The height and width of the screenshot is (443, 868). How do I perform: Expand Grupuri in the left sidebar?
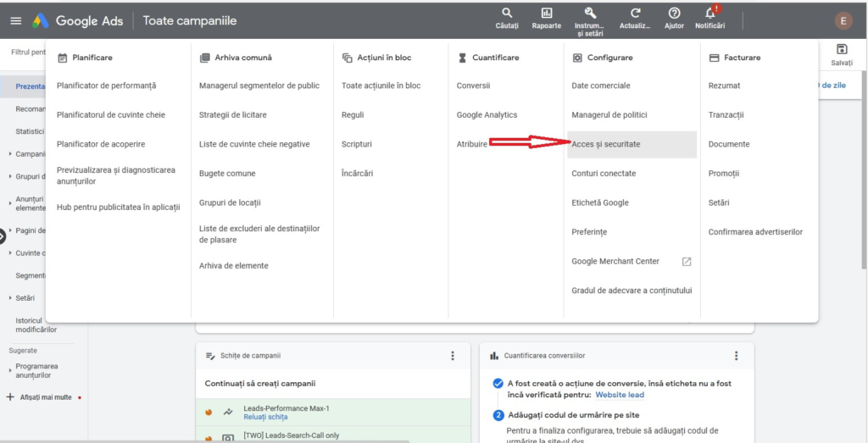click(10, 176)
